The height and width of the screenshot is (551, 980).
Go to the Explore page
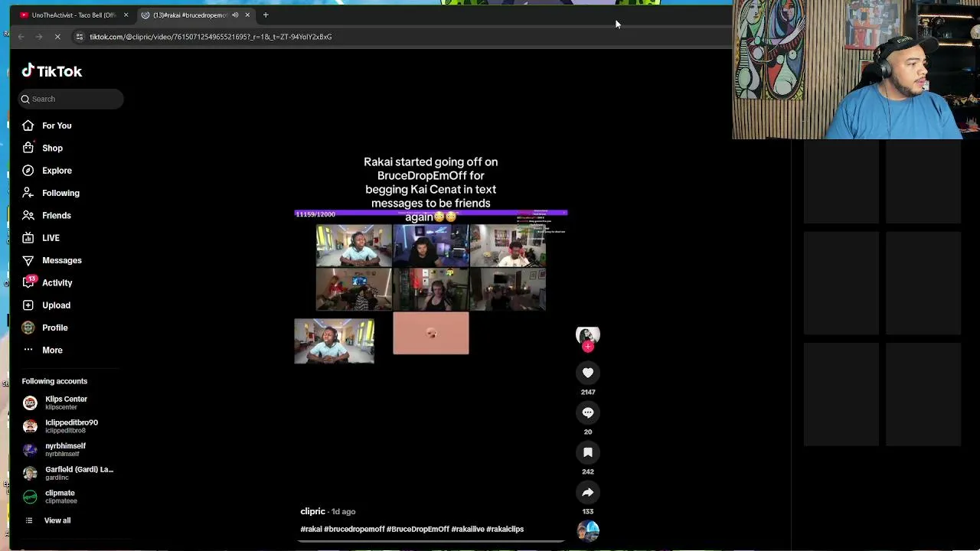click(x=57, y=171)
